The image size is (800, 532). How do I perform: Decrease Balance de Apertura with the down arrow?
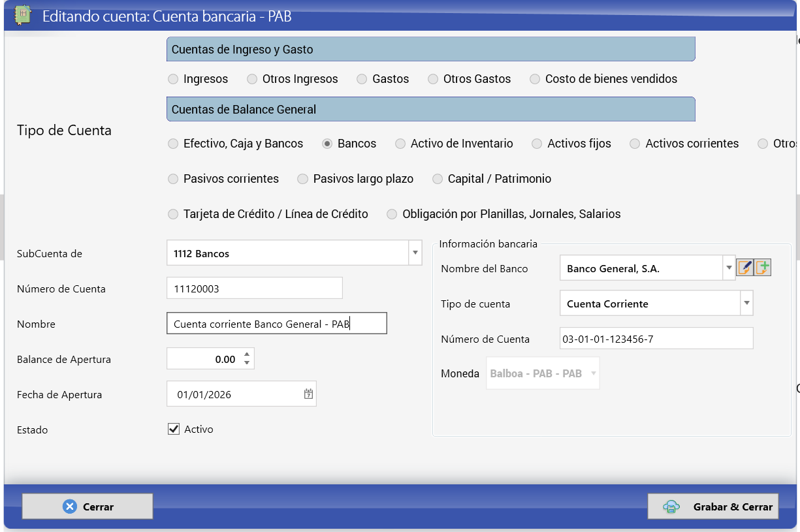click(x=246, y=363)
